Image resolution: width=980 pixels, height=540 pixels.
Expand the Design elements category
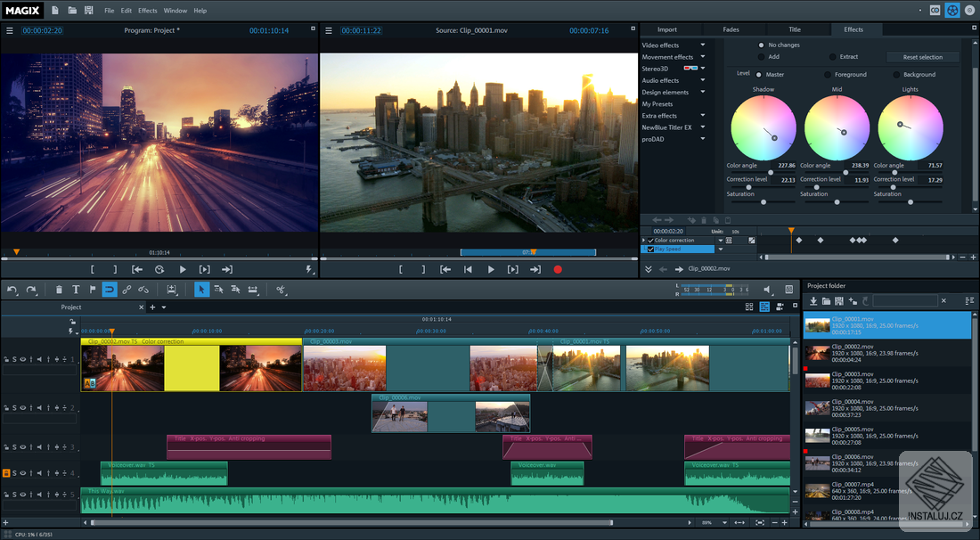pos(703,92)
